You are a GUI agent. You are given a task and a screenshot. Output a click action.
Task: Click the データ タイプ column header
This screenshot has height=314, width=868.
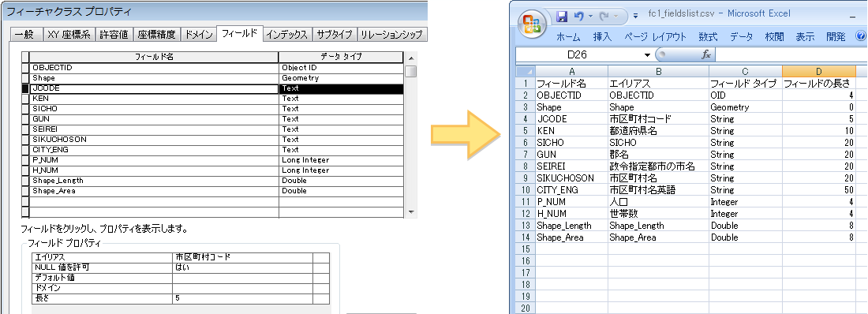tap(341, 57)
